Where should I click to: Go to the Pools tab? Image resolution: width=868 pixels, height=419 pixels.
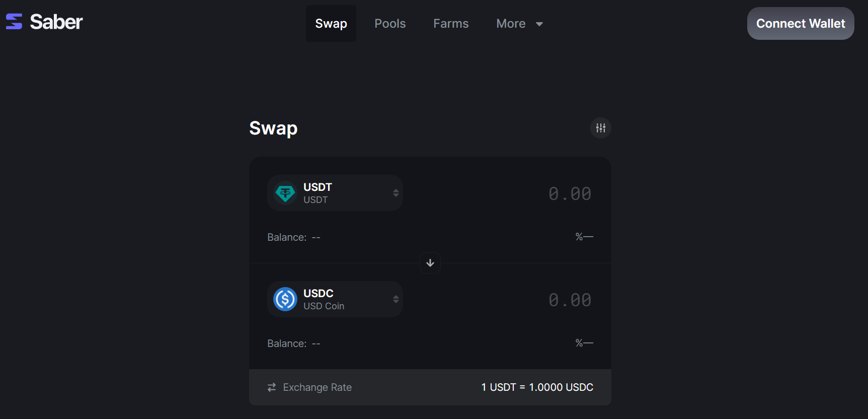(x=390, y=24)
